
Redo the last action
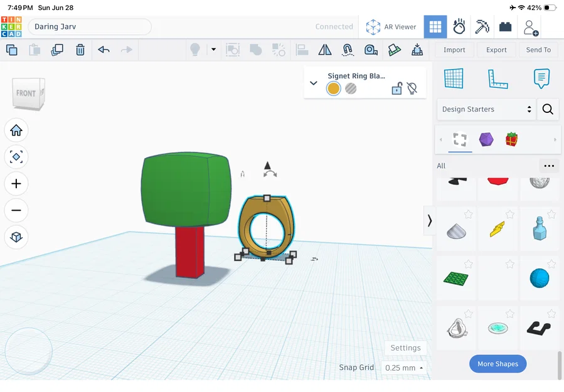point(126,50)
